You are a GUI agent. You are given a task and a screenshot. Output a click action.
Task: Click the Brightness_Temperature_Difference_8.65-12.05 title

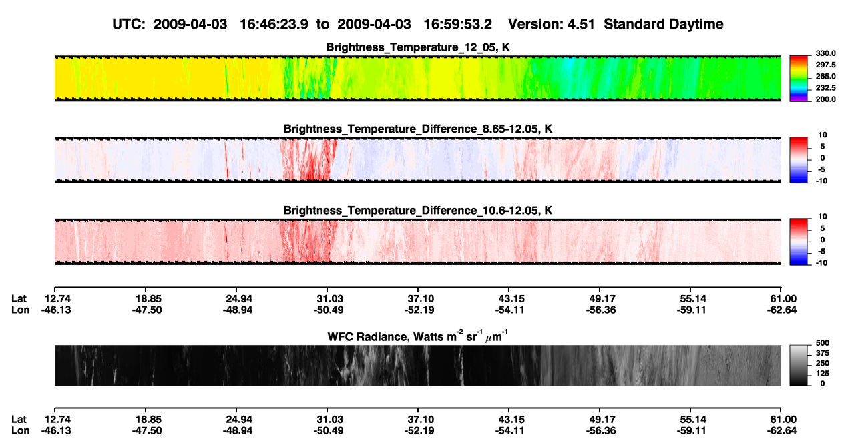click(x=413, y=129)
